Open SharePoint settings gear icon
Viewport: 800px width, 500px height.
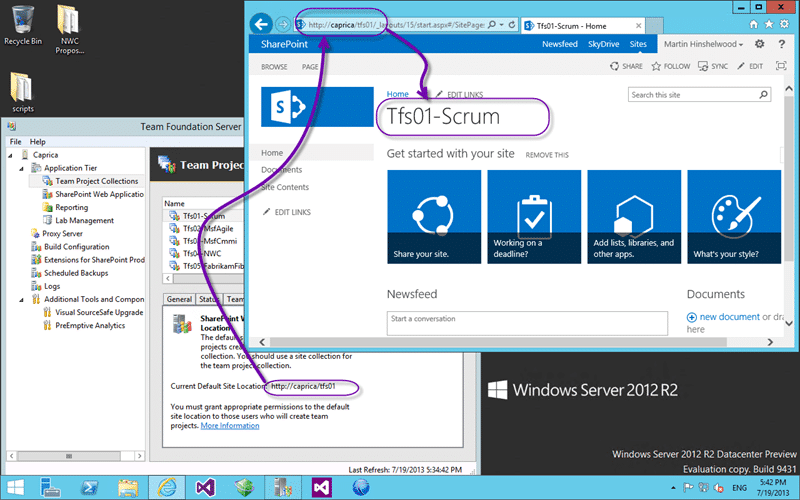pyautogui.click(x=760, y=44)
